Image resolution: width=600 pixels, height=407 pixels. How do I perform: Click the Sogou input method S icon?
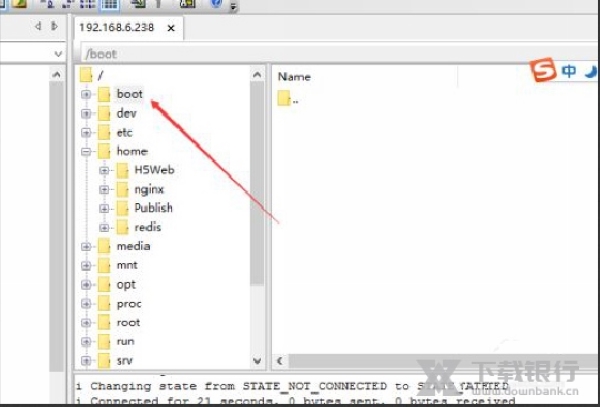(x=543, y=72)
